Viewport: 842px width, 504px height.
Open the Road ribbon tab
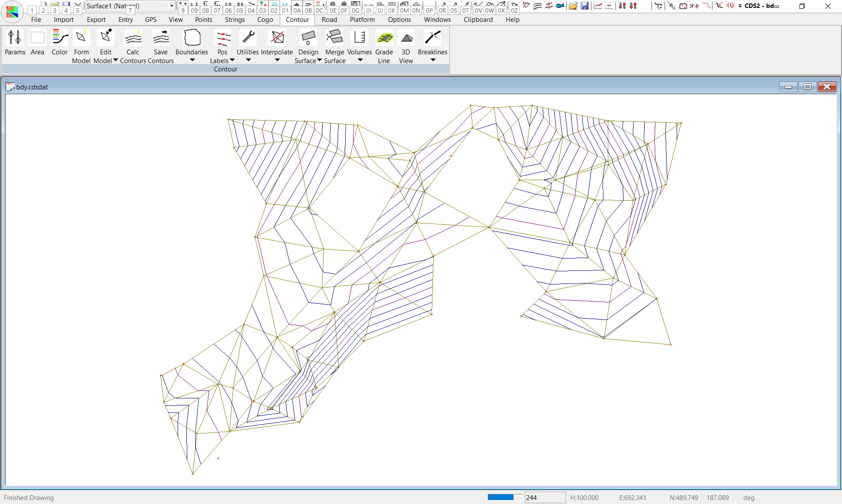pos(329,20)
